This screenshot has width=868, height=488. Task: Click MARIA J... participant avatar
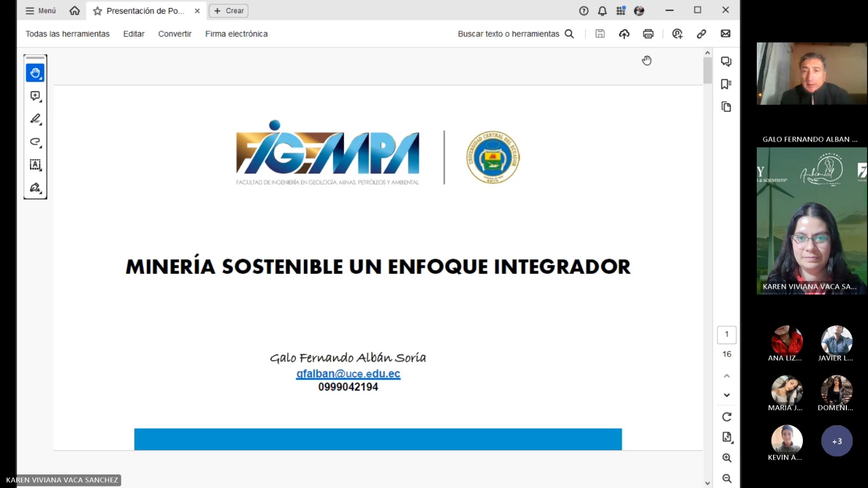(x=787, y=390)
